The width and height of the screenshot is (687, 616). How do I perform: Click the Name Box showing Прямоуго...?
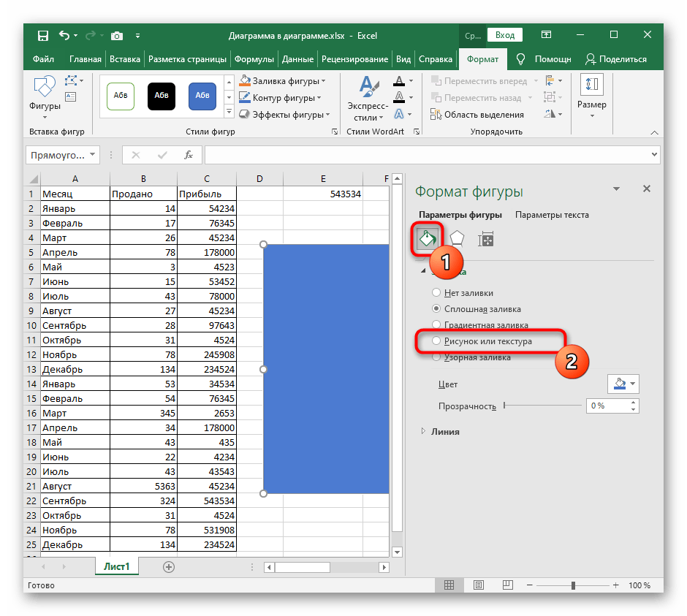(63, 155)
